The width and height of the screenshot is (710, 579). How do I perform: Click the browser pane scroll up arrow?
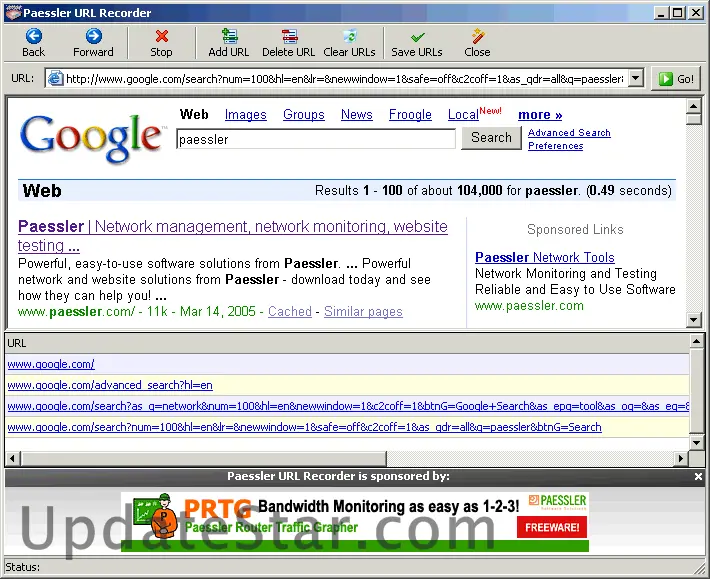(694, 106)
